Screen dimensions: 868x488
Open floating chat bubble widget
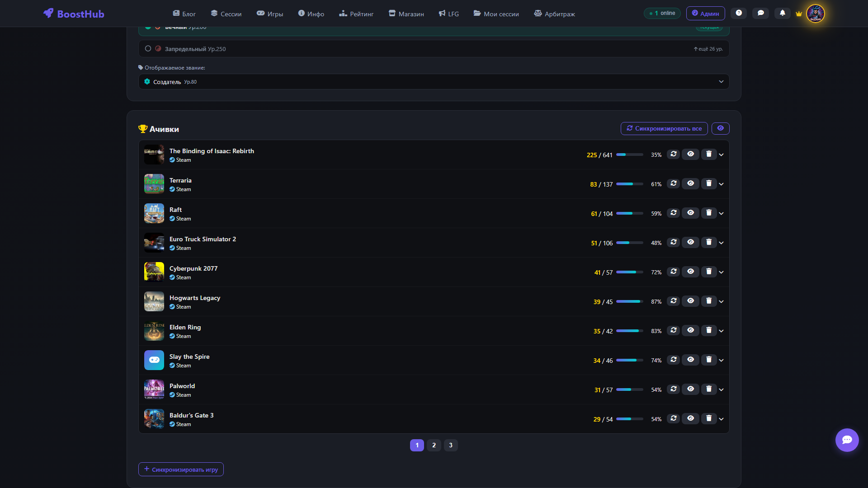(847, 440)
